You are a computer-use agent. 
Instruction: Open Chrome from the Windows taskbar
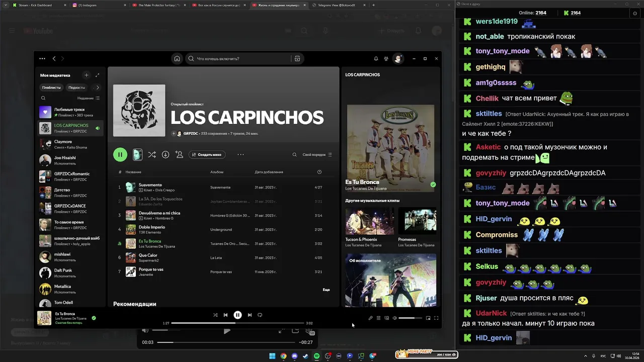pos(283,356)
